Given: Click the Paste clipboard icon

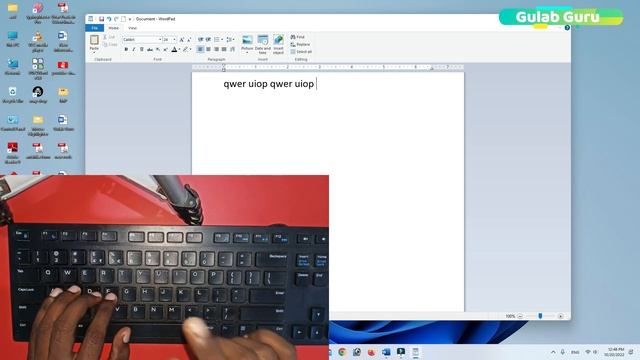Looking at the screenshot, I should coord(94,40).
